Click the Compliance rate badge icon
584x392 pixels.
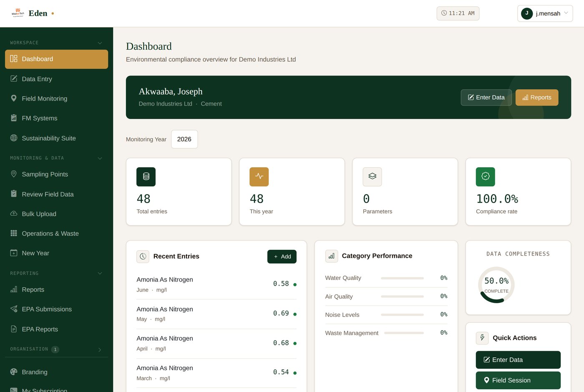[486, 177]
